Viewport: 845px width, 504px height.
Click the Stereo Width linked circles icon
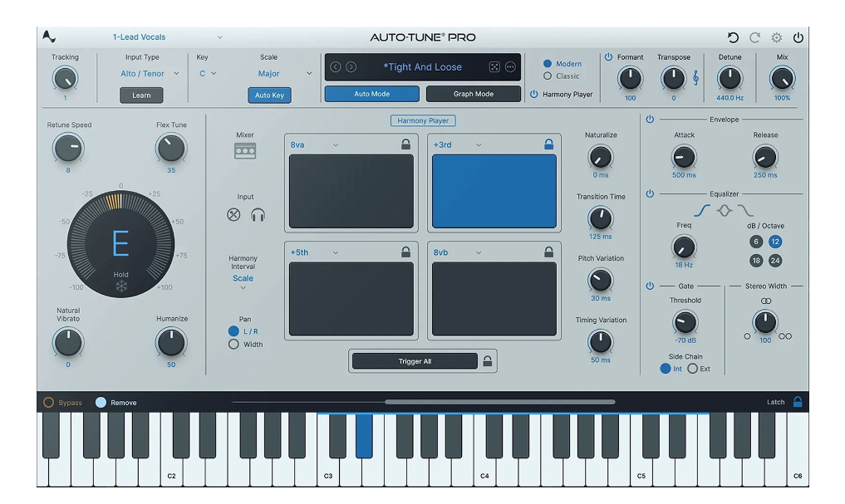(x=766, y=301)
